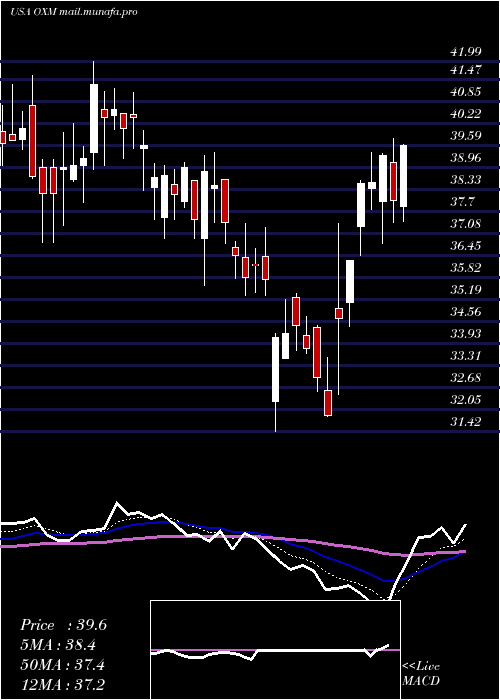The height and width of the screenshot is (700, 500).
Task: Select the 39.59 price axis label
Action: click(x=466, y=136)
